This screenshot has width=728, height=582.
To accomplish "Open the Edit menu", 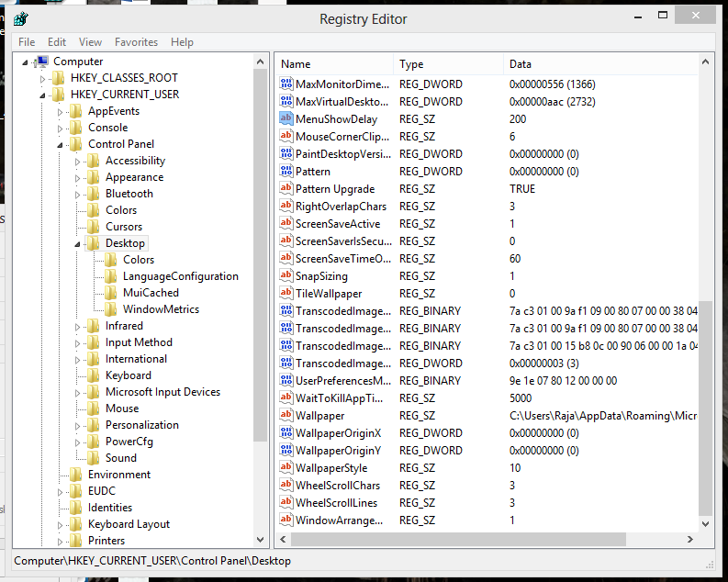I will [x=57, y=42].
